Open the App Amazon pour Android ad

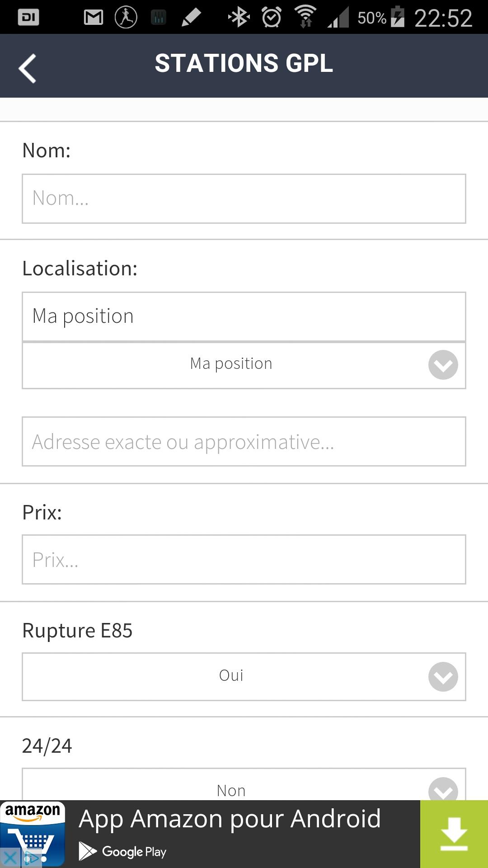(x=230, y=819)
